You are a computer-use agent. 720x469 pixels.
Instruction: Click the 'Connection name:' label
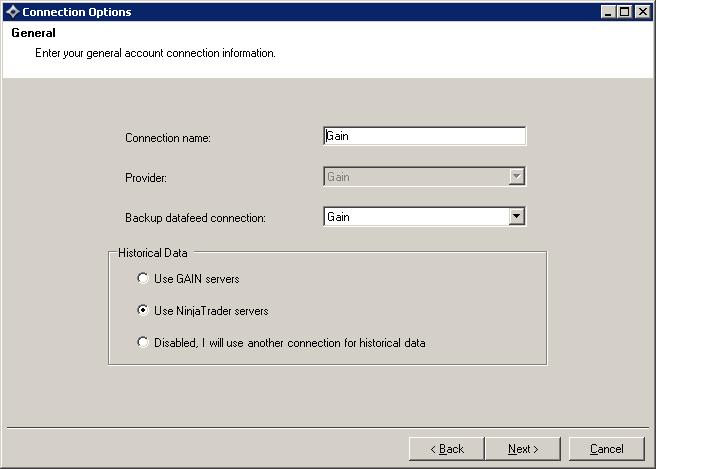[168, 138]
